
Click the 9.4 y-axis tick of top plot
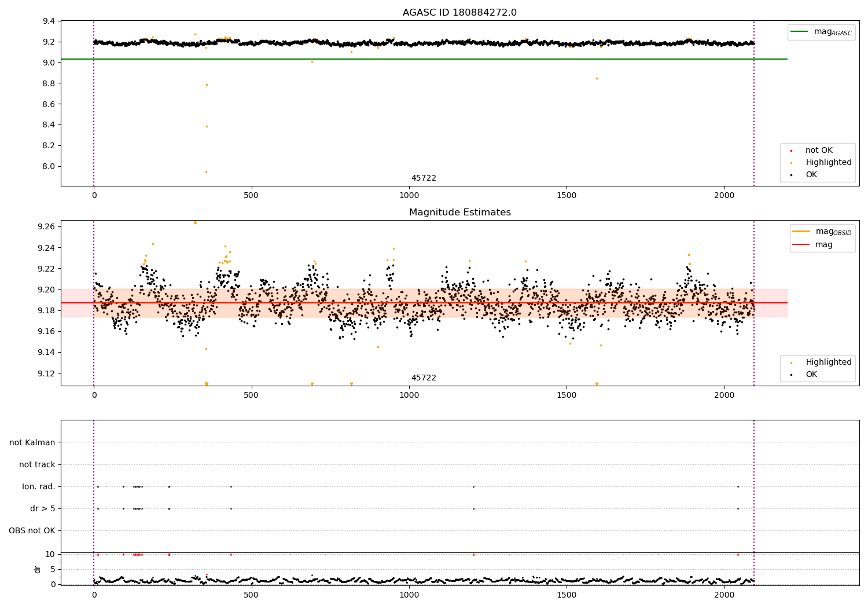[49, 21]
